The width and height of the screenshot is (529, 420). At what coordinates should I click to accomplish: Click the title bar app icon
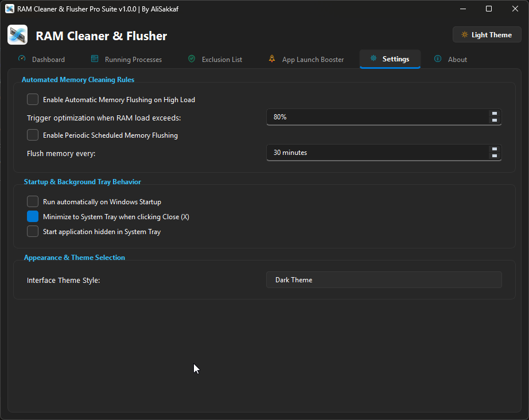pyautogui.click(x=10, y=9)
